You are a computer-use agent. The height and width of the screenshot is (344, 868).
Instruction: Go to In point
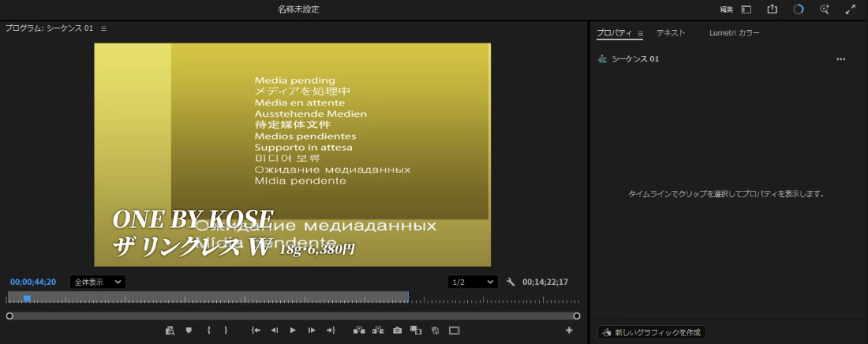(255, 331)
